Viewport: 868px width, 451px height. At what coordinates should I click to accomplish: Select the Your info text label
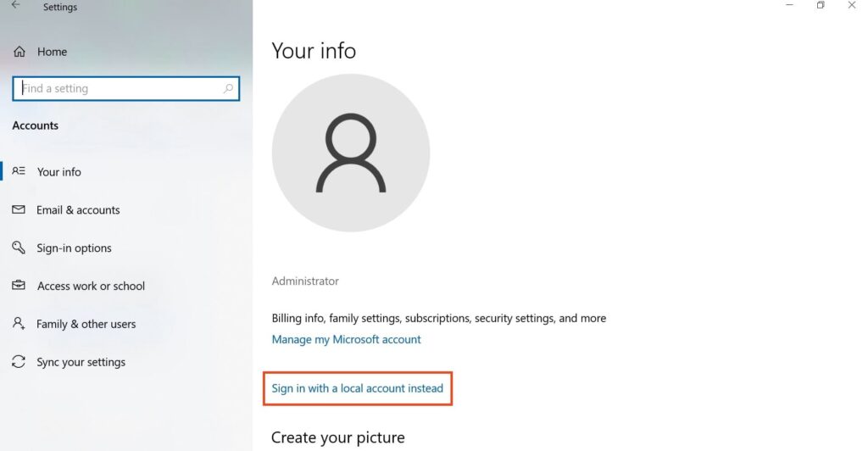click(59, 171)
